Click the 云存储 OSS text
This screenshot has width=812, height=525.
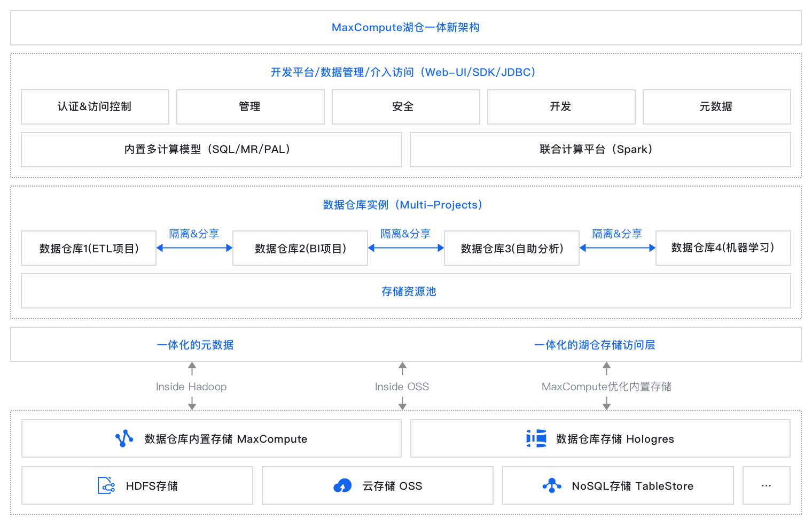pyautogui.click(x=392, y=486)
